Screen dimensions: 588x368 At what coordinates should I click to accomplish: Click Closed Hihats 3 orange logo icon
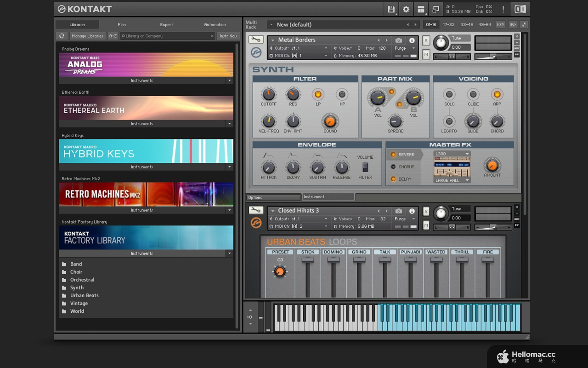coord(256,223)
